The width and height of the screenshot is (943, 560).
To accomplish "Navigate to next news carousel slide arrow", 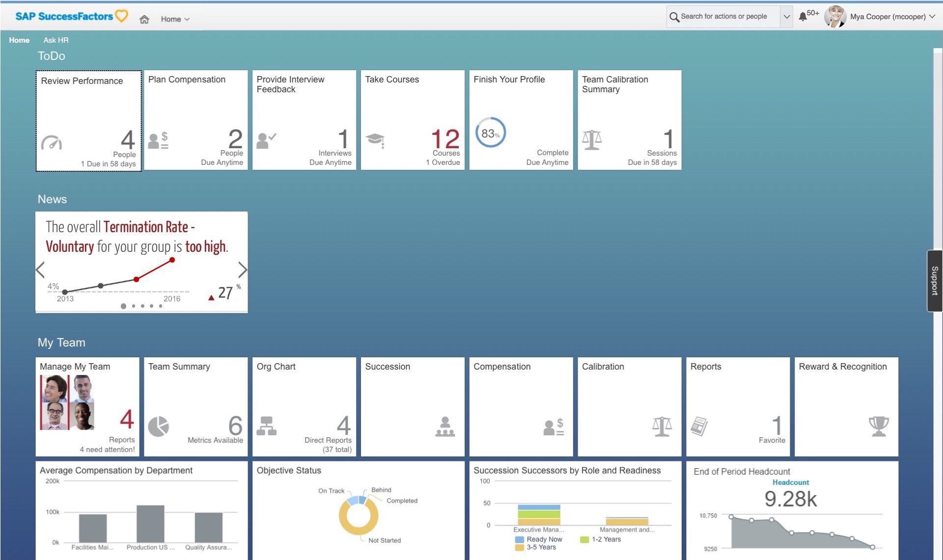I will tap(242, 269).
